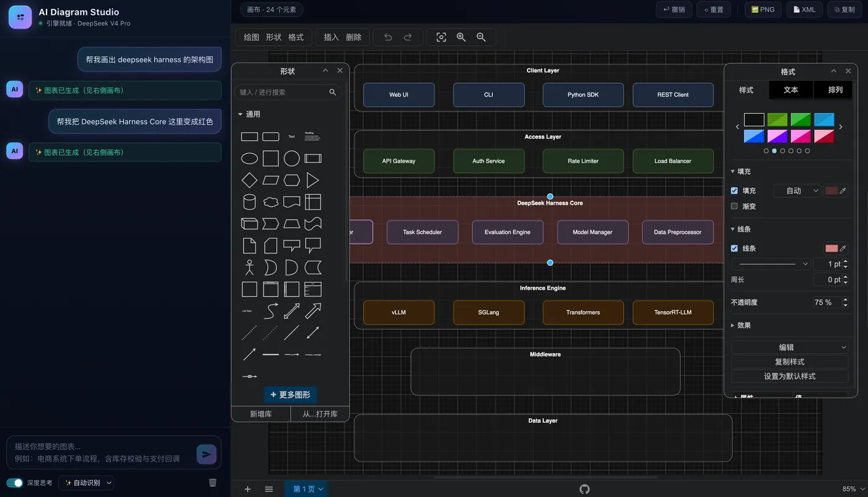Click the search magnifier in the shapes panel
This screenshot has width=868, height=497.
pos(333,92)
